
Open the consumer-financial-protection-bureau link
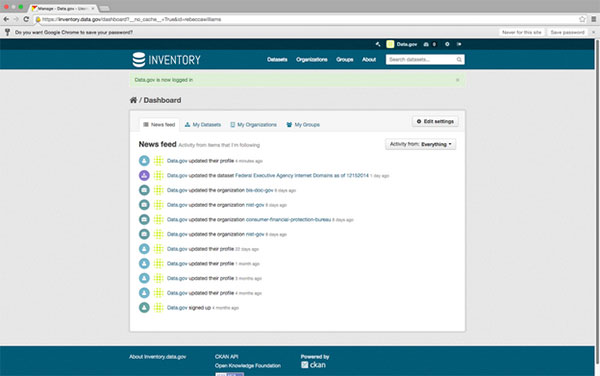coord(288,220)
